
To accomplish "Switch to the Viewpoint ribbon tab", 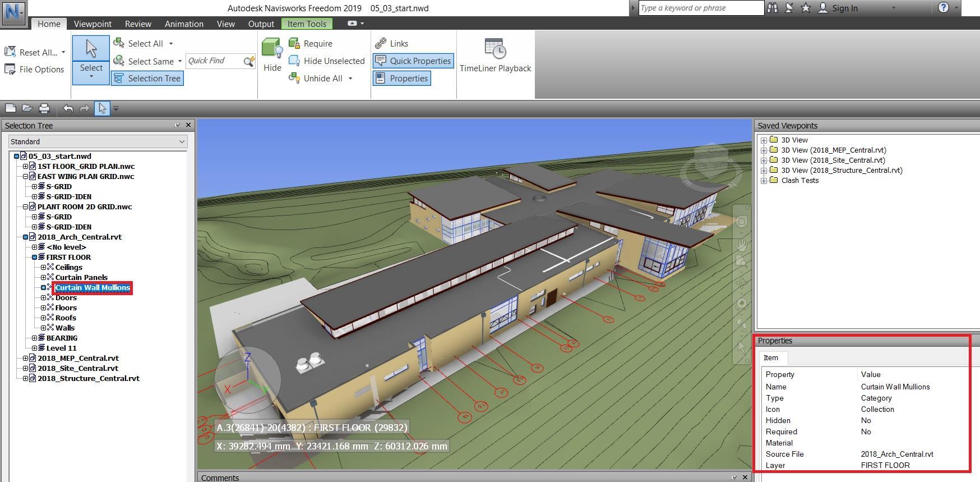I will click(x=93, y=24).
